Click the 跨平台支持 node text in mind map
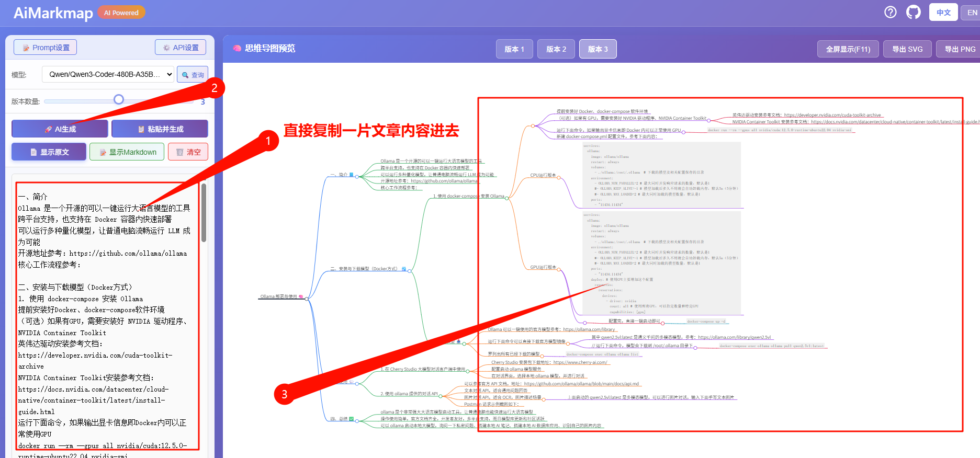 [x=425, y=168]
